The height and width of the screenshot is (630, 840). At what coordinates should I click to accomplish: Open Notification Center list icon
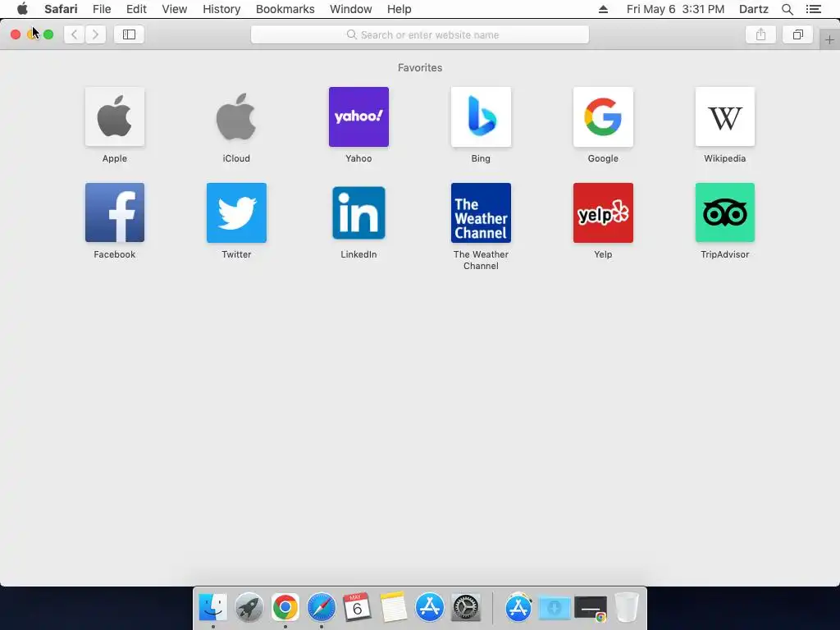(x=813, y=9)
